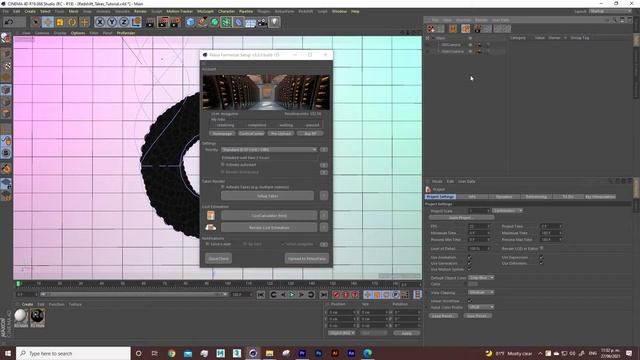
Task: Add a Light object from toolbar
Action: [x=274, y=22]
